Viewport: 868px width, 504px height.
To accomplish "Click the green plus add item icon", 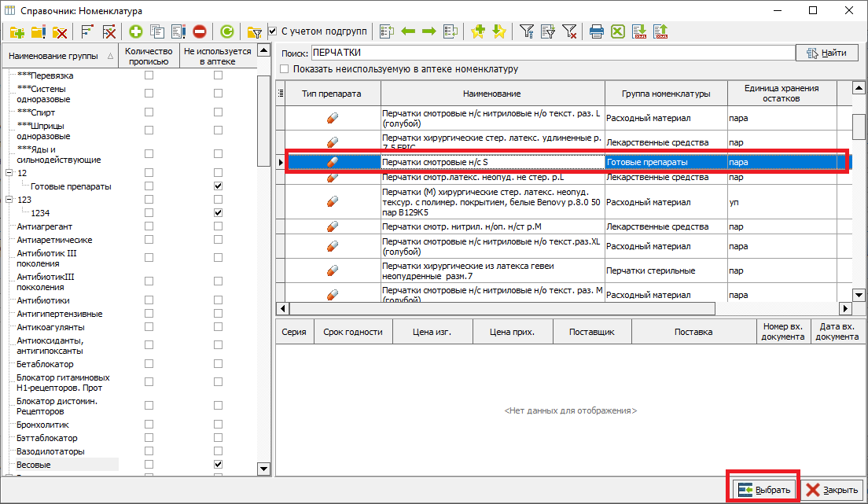I will click(x=136, y=31).
